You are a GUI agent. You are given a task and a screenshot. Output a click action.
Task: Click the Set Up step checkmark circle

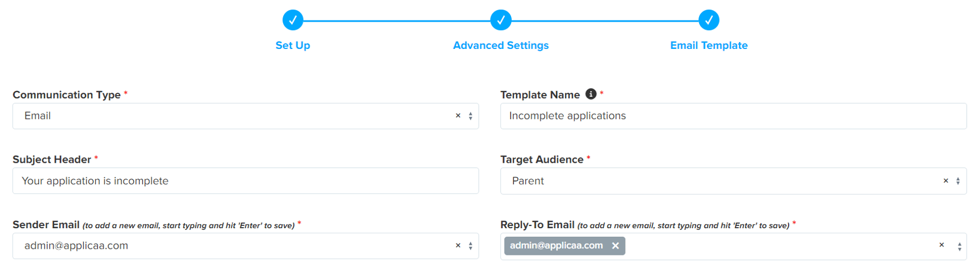point(292,20)
